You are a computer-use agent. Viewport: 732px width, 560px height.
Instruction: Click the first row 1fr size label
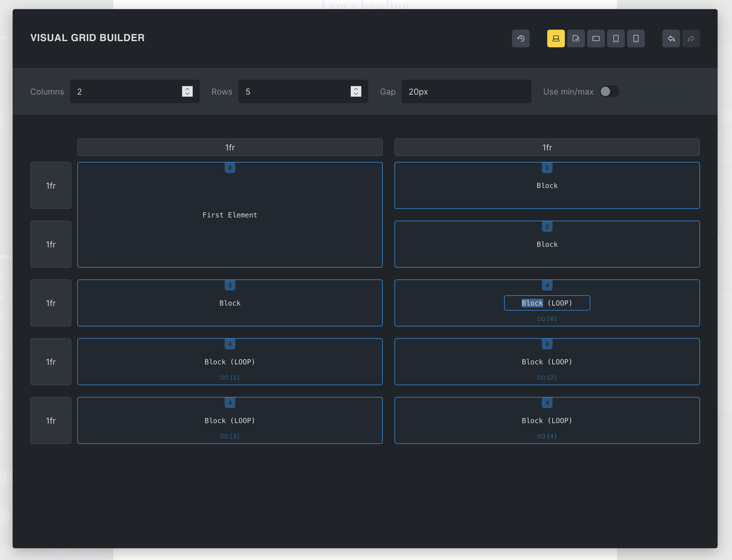pos(51,186)
